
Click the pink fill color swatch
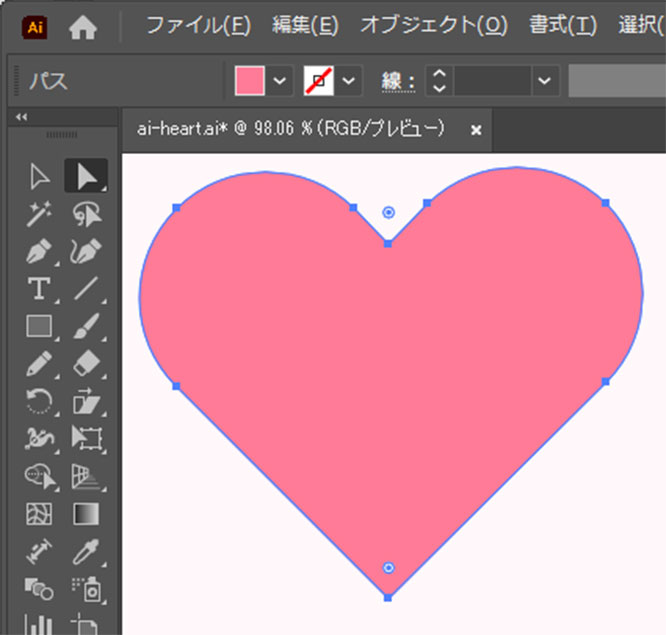tap(250, 81)
